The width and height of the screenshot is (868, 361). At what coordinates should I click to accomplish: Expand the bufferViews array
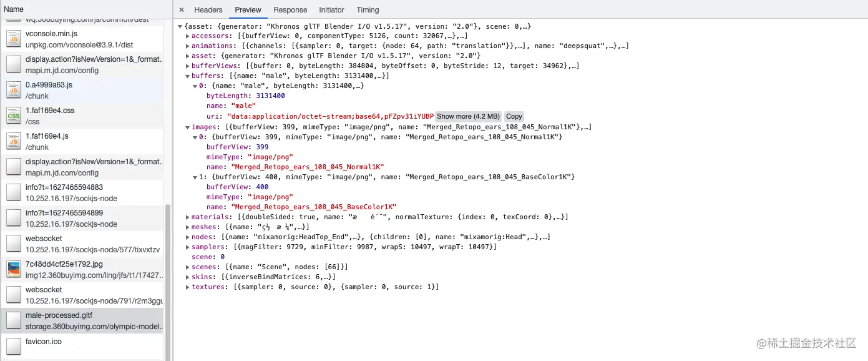point(188,66)
